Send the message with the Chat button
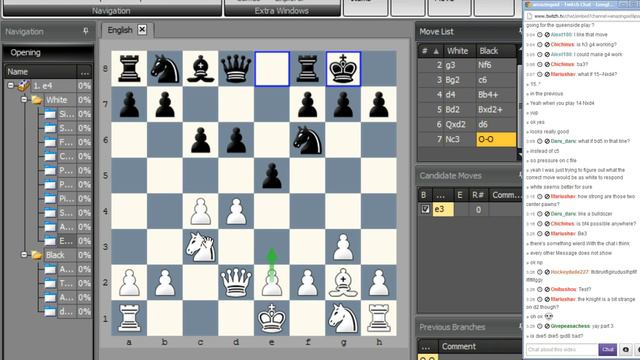The height and width of the screenshot is (360, 640). [x=607, y=349]
